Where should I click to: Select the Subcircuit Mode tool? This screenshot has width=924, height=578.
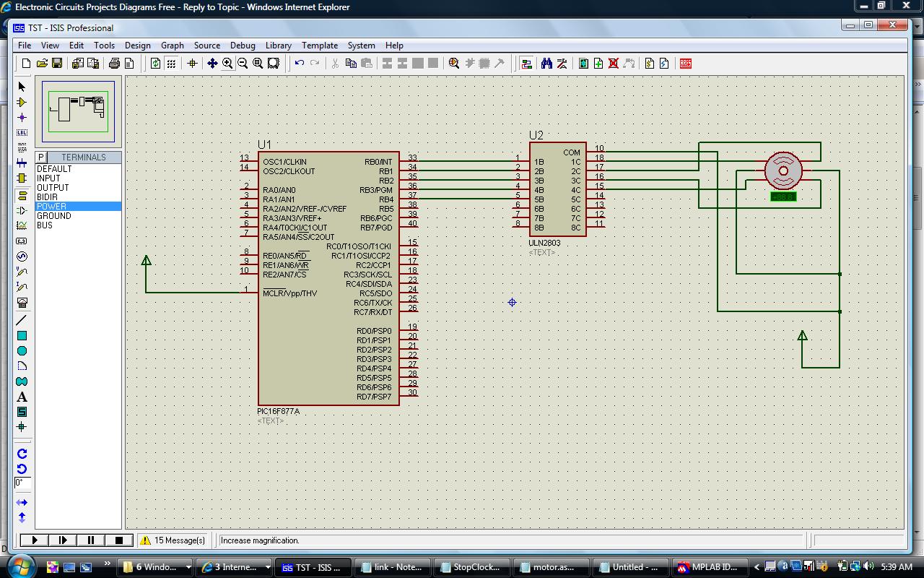22,178
